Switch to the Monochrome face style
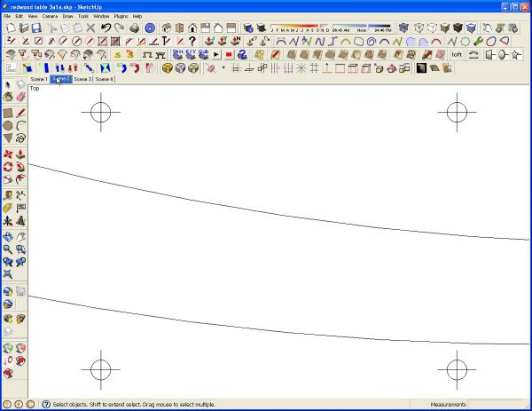Image resolution: width=532 pixels, height=411 pixels. [471, 28]
